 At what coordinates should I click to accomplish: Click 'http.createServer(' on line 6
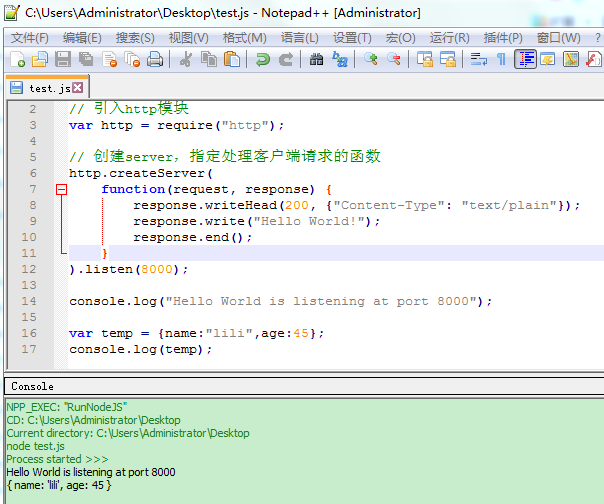(141, 173)
